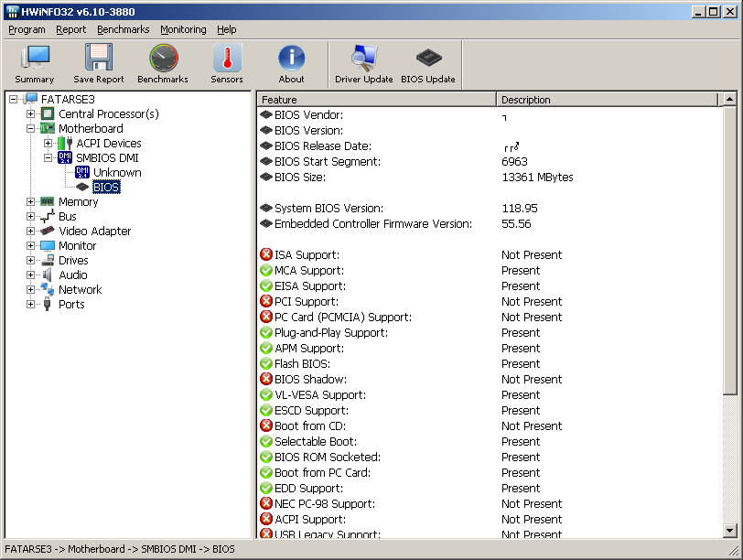Screen dimensions: 743x560
Task: Select the NEC PC-98 Support row
Action: 490,503
